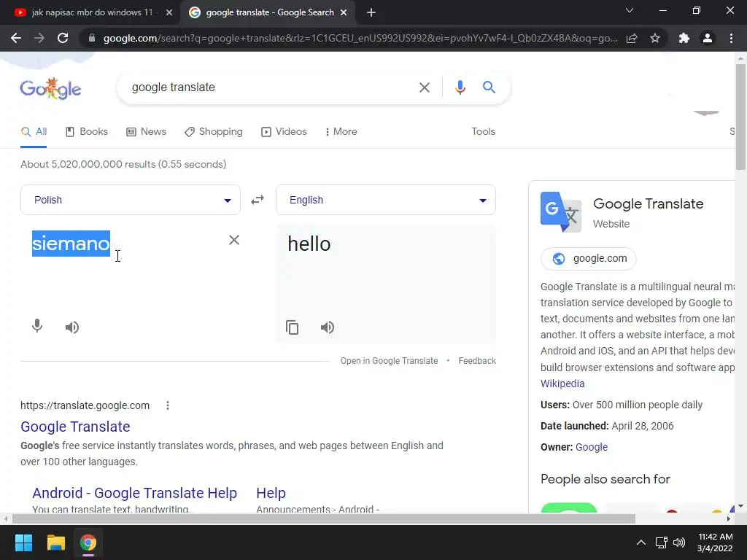Screen dimensions: 747x560
Task: Select the All results tab
Action: coord(34,132)
